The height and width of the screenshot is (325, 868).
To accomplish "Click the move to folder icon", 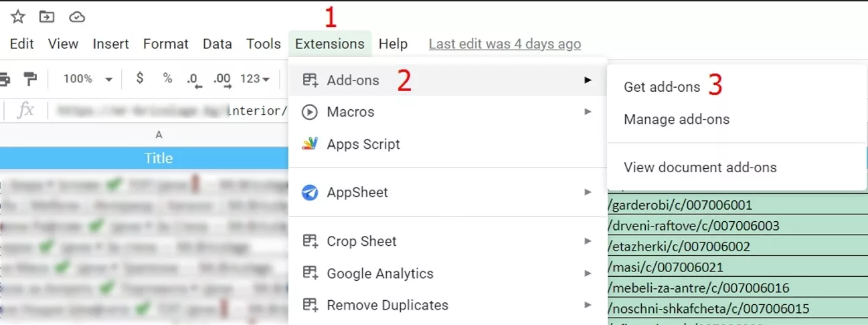I will click(x=47, y=17).
